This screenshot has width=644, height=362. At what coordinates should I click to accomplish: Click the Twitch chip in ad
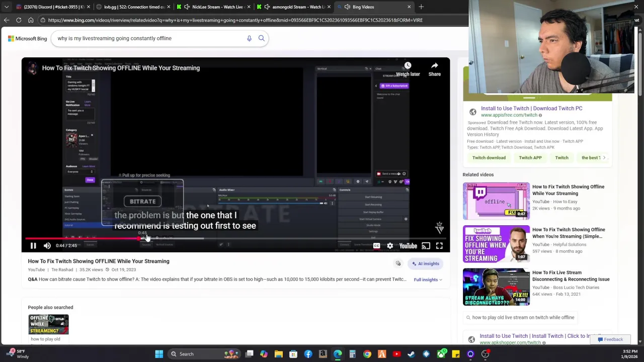coord(561,158)
